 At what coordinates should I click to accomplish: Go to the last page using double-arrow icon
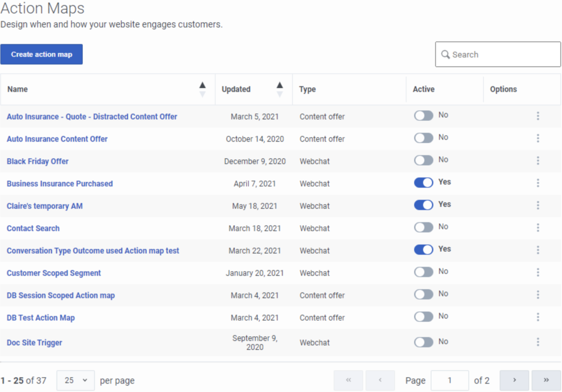pos(546,380)
